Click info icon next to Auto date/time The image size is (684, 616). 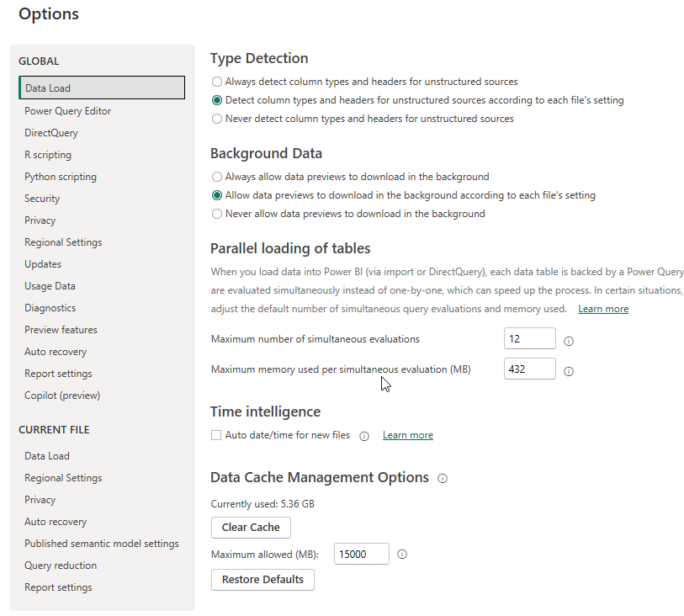point(364,436)
